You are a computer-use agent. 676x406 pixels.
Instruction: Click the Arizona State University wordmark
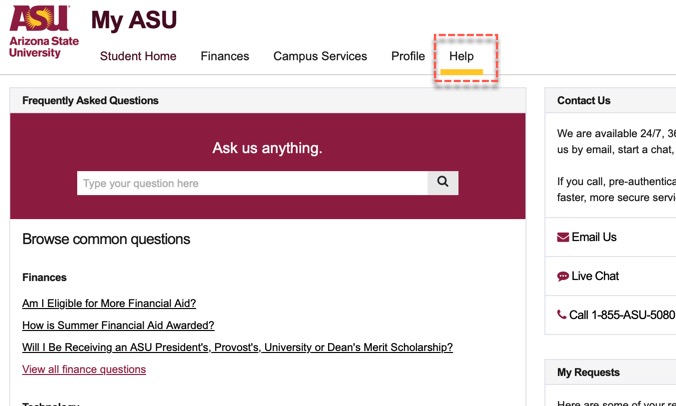pyautogui.click(x=44, y=47)
